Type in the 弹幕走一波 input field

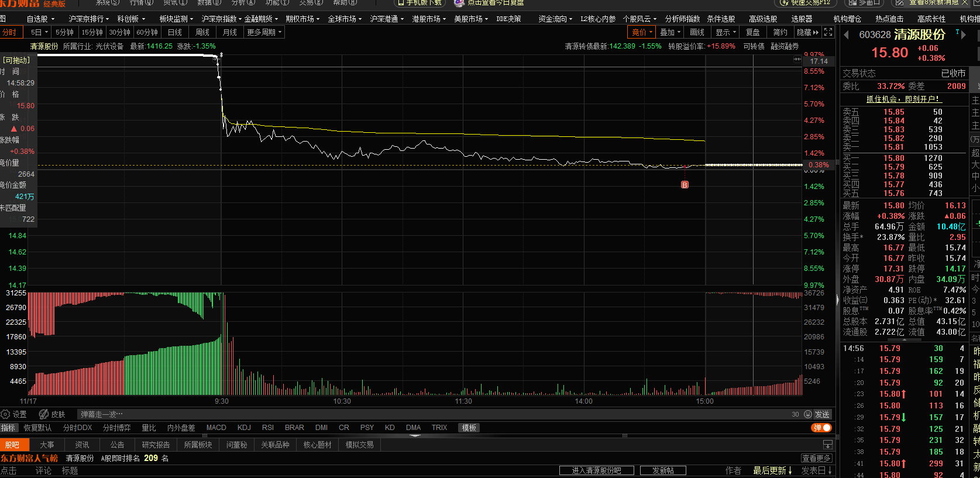click(x=433, y=414)
